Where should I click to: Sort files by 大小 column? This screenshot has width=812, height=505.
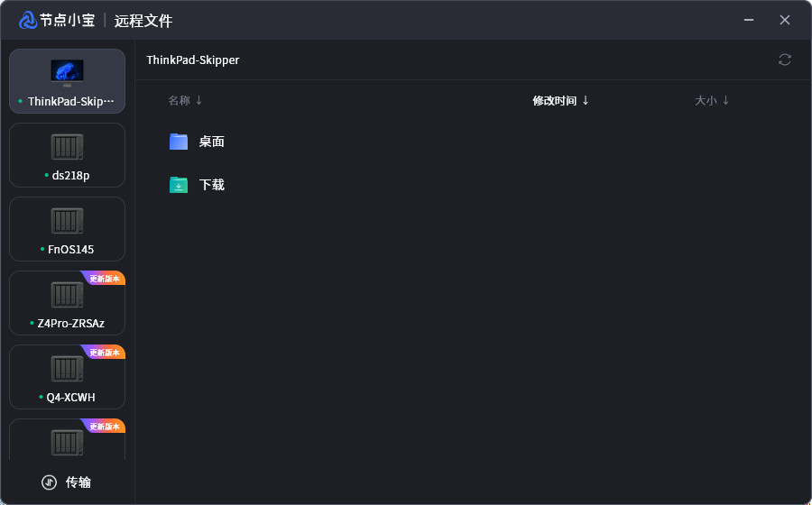(x=712, y=100)
